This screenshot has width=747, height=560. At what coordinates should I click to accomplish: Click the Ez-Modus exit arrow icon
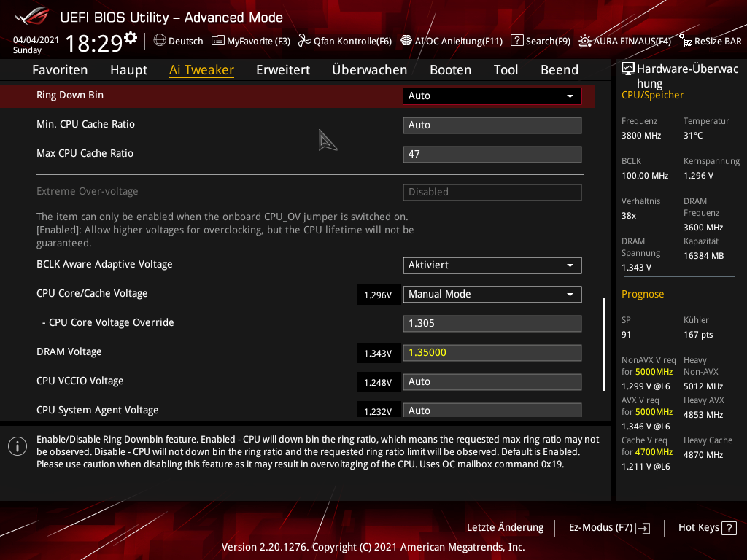coord(643,528)
